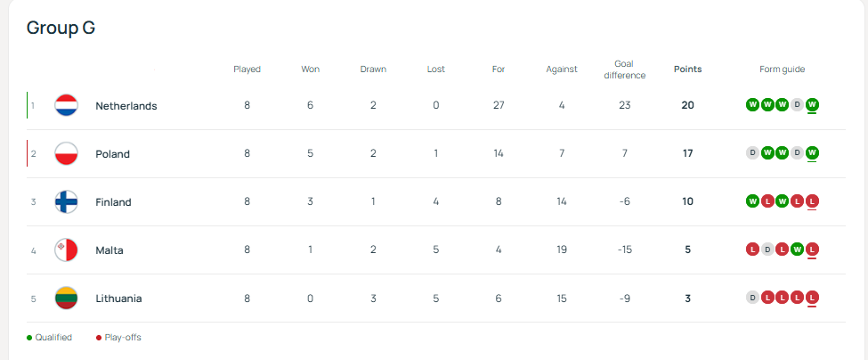
Task: Click Netherlands' latest underlined win form badge
Action: pyautogui.click(x=813, y=105)
